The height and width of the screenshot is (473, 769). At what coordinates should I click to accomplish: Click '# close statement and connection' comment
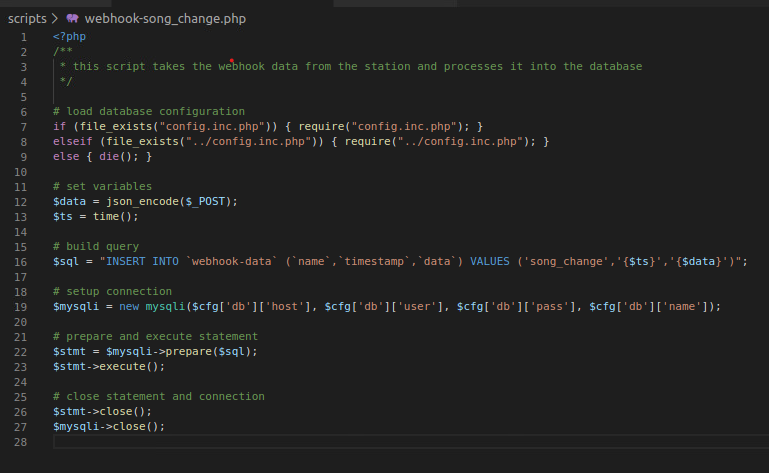coord(159,396)
